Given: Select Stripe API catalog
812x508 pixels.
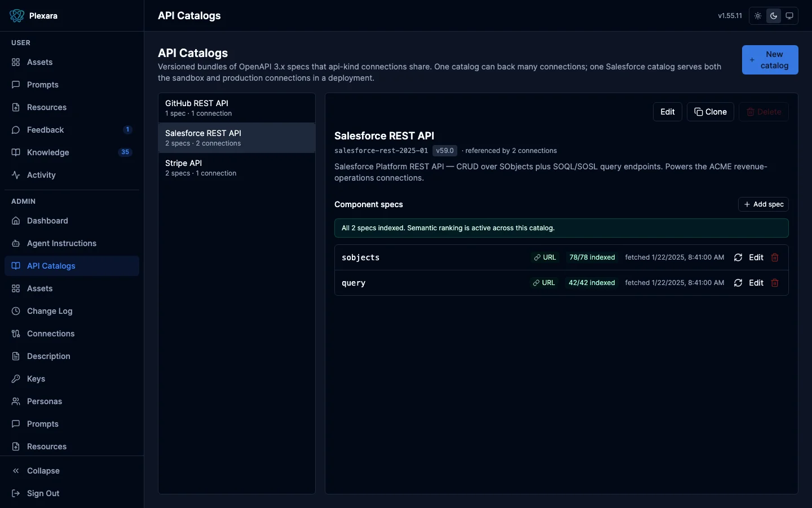Looking at the screenshot, I should tap(237, 168).
